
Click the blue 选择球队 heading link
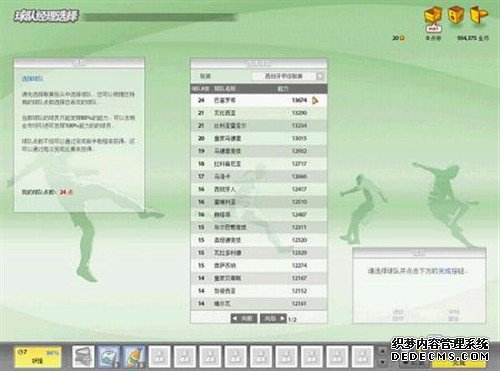(32, 79)
